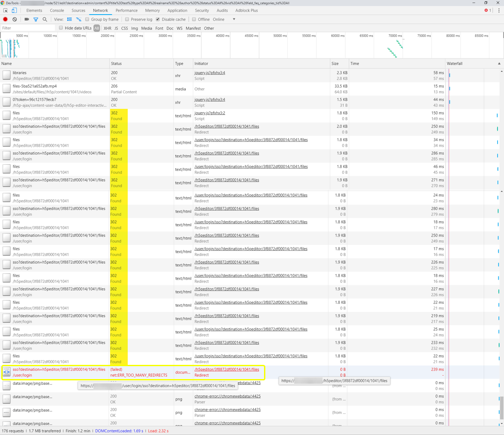This screenshot has width=504, height=435.
Task: Sort requests by the Name column
Action: 55,64
